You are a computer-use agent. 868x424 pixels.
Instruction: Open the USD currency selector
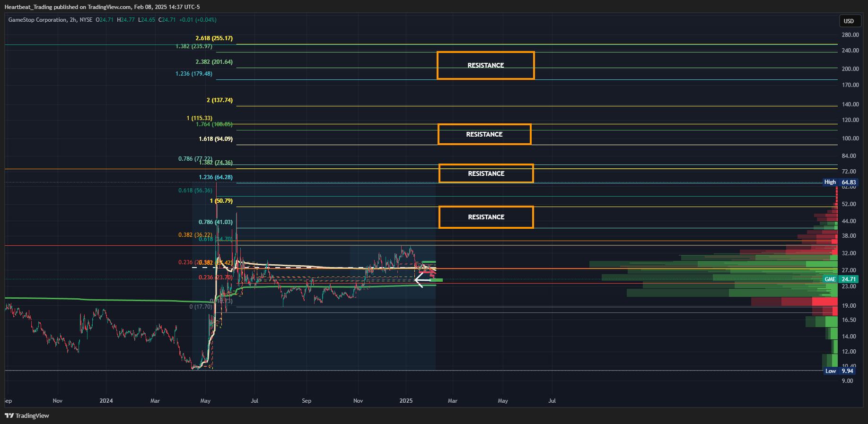click(x=849, y=21)
